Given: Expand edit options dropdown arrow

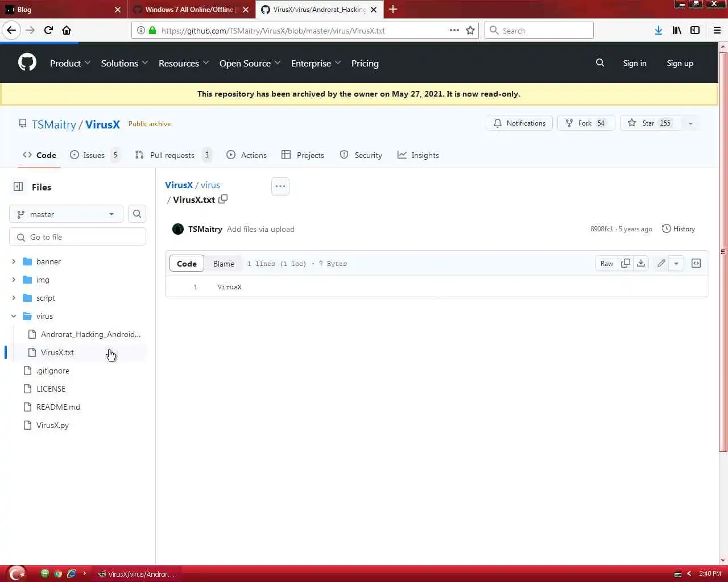Looking at the screenshot, I should [676, 263].
